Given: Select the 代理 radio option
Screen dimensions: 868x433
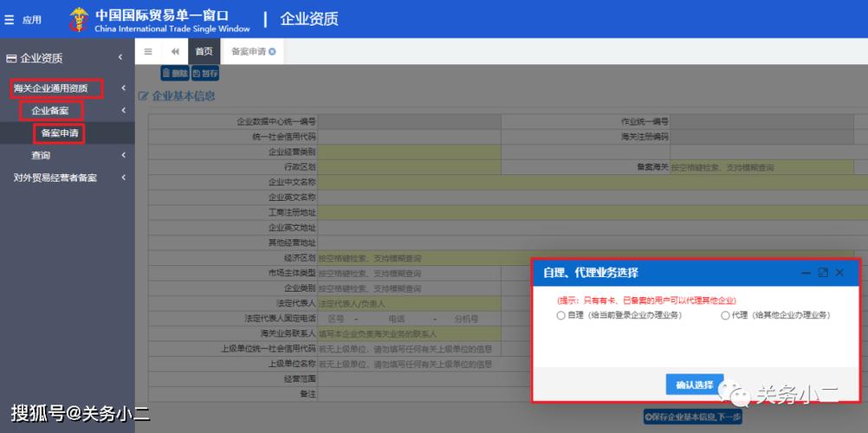Looking at the screenshot, I should click(725, 315).
